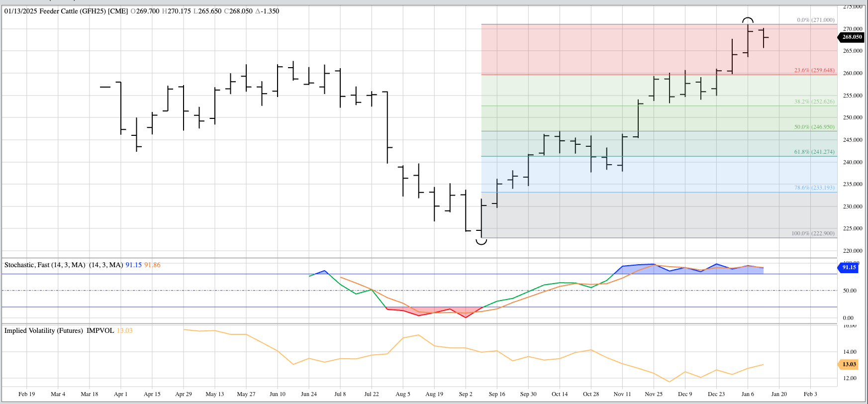Click the orange 91.86 stochastic MA value
This screenshot has width=868, height=404.
152,265
